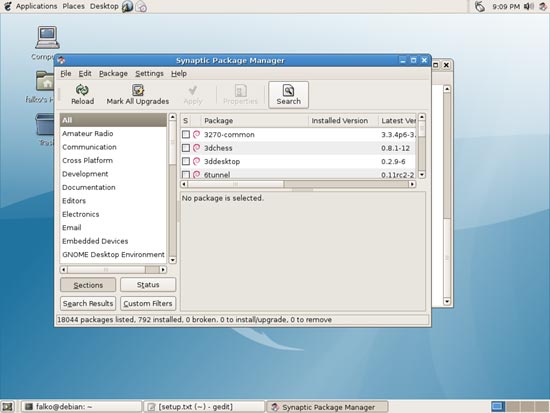Click the GNOME foot icon on Applications menu
This screenshot has height=413, width=550.
coord(8,6)
